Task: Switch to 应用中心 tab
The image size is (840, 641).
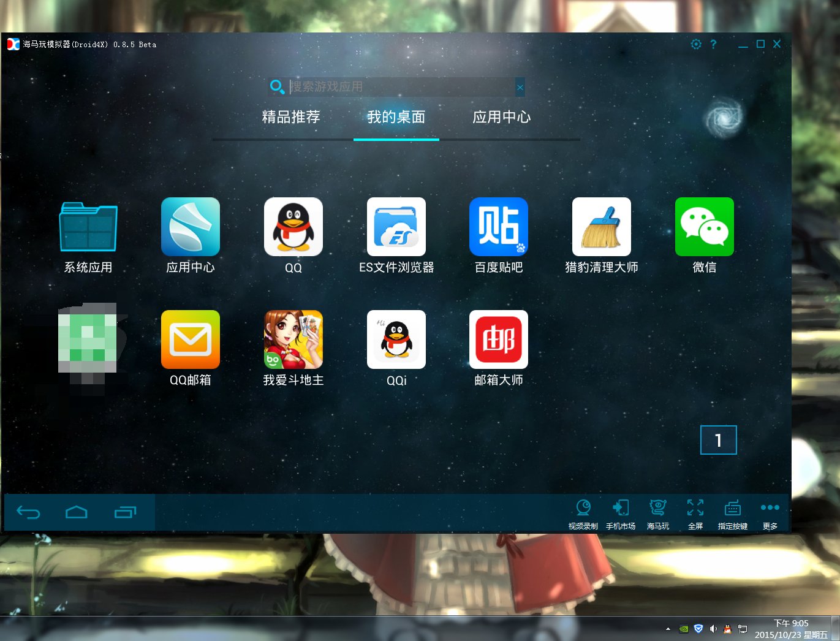Action: point(502,117)
